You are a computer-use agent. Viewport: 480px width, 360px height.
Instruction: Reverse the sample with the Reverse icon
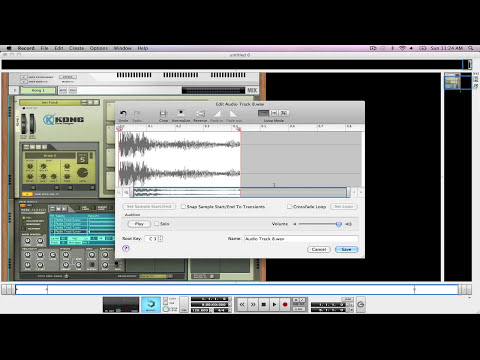click(x=200, y=114)
